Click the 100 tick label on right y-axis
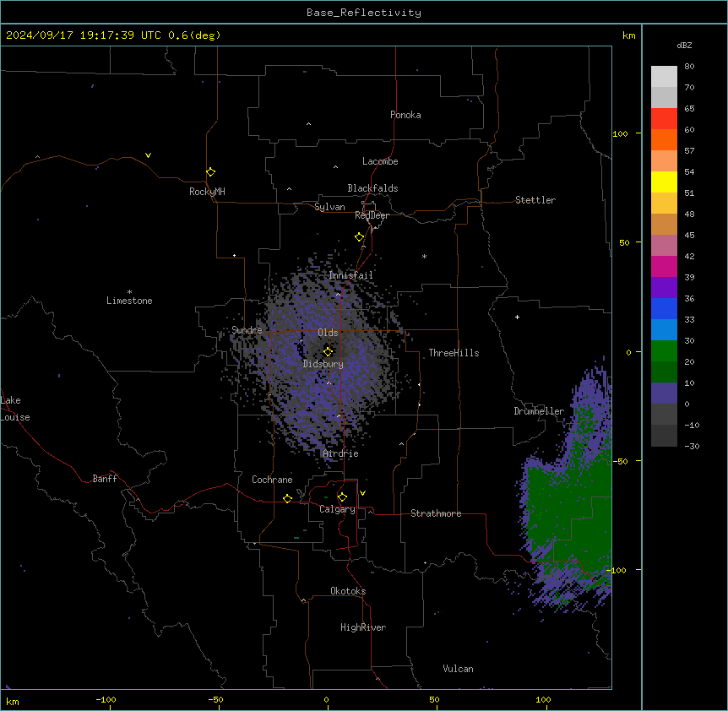The image size is (728, 711). 620,134
